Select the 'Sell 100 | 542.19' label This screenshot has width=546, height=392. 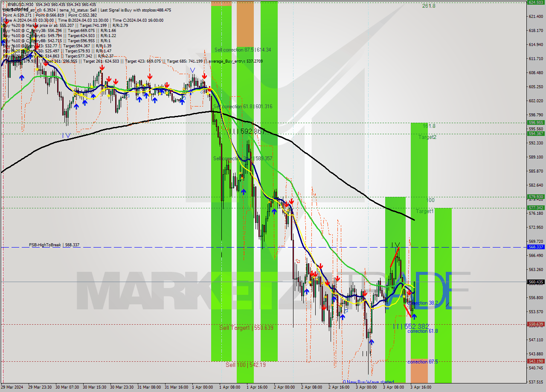click(x=246, y=365)
